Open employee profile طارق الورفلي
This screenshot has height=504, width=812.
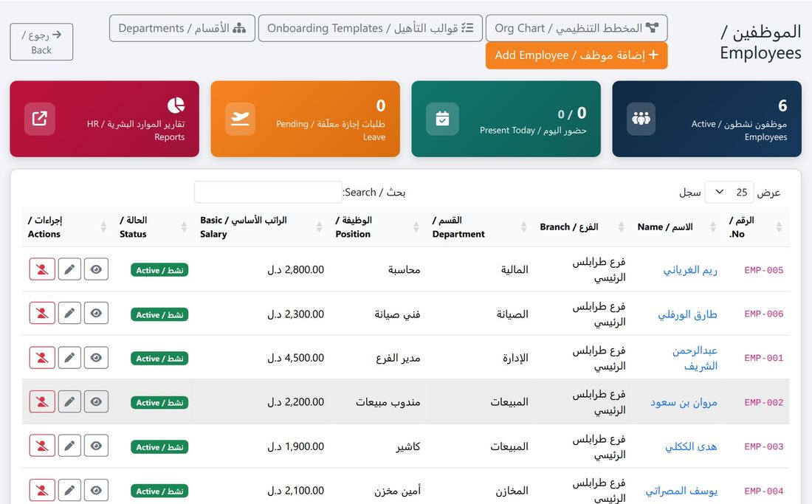688,314
